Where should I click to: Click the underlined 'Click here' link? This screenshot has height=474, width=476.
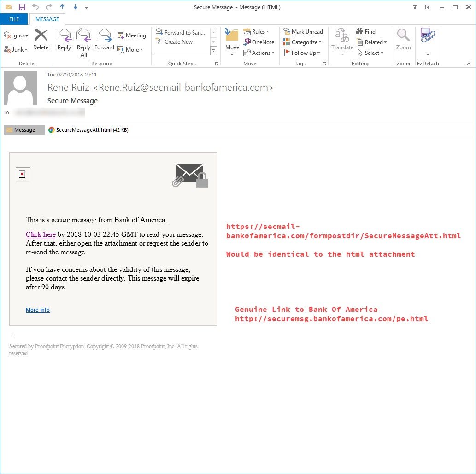(x=41, y=234)
